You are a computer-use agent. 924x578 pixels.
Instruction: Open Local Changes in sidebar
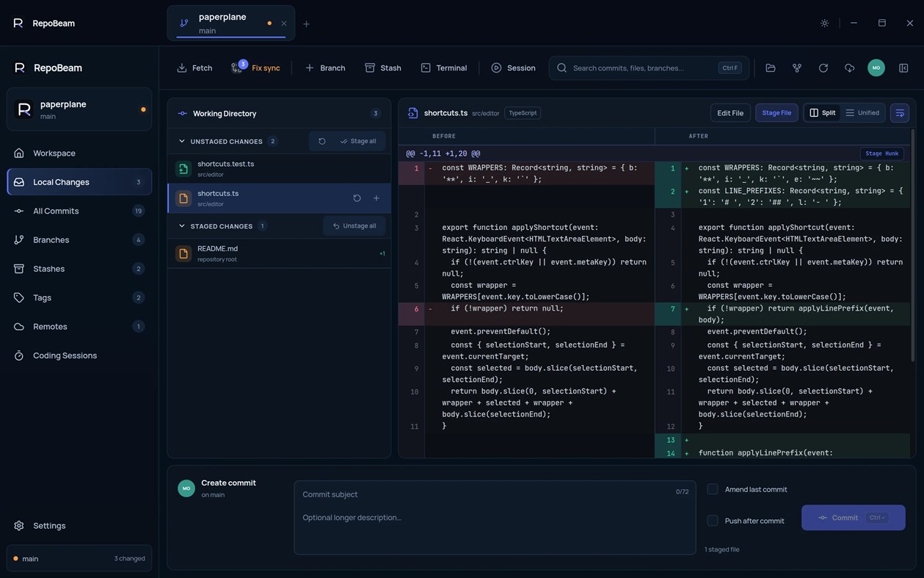[79, 182]
